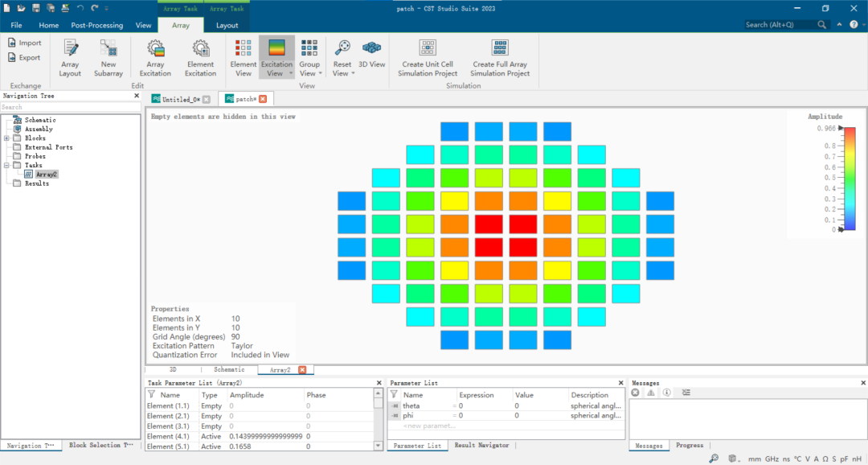This screenshot has height=465, width=868.
Task: Click the amplitude color bar legend
Action: point(850,179)
